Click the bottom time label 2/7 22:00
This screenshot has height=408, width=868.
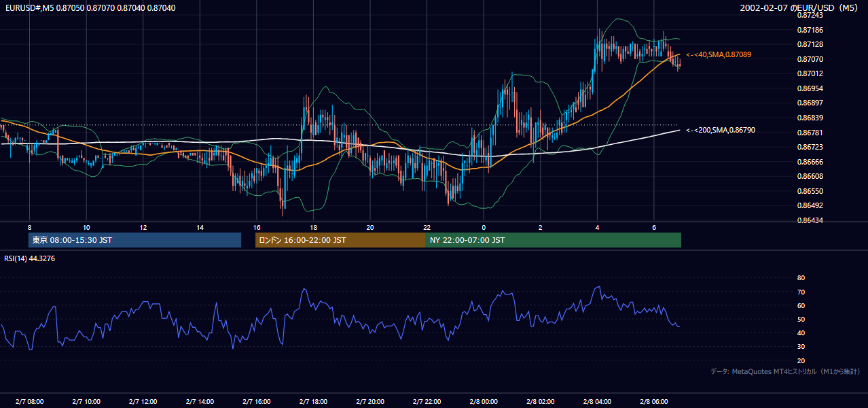coord(427,402)
